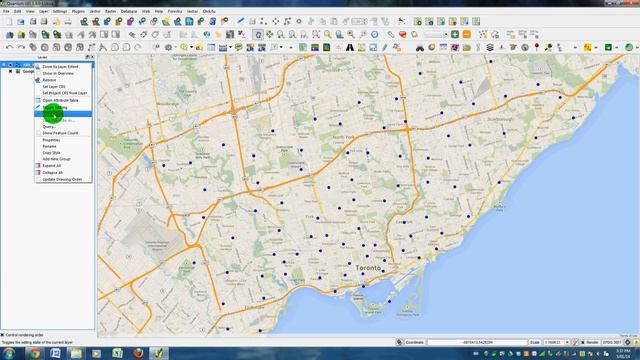Click the black letter A labeling icon
The image size is (640, 360).
pos(350,48)
